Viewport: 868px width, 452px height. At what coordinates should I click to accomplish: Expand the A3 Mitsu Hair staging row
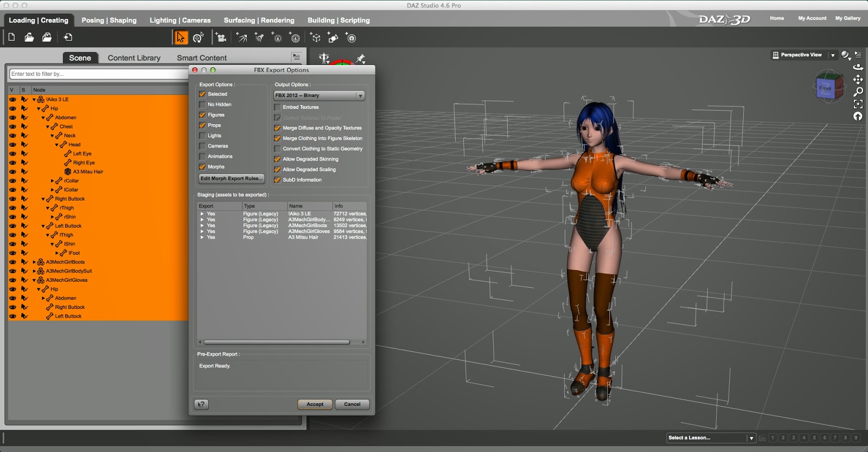(x=202, y=237)
